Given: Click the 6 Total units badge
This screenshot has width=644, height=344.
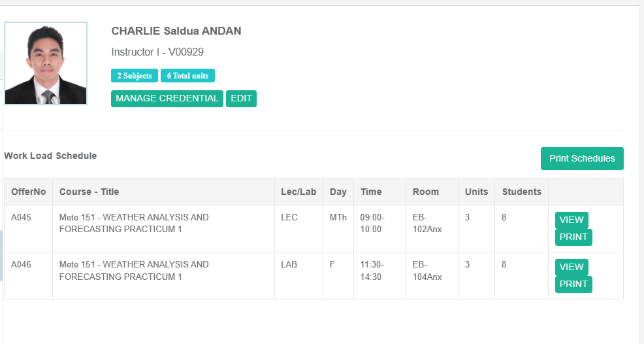Looking at the screenshot, I should 187,76.
